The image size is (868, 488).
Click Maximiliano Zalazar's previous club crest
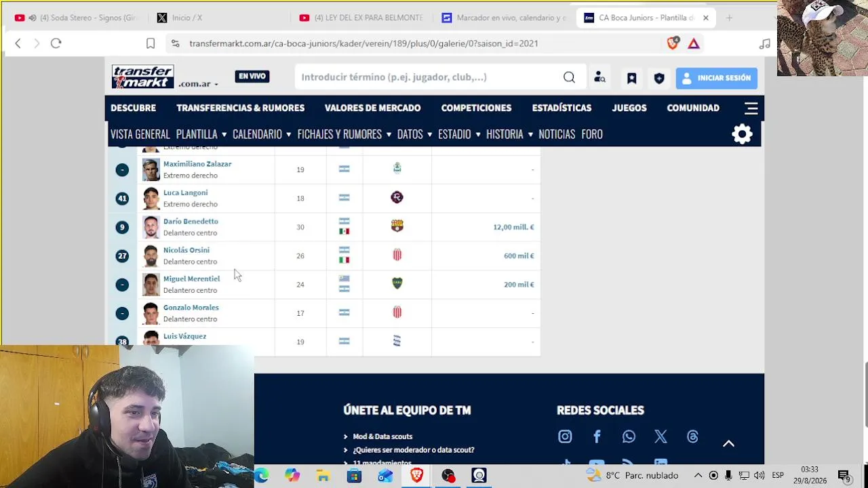397,168
